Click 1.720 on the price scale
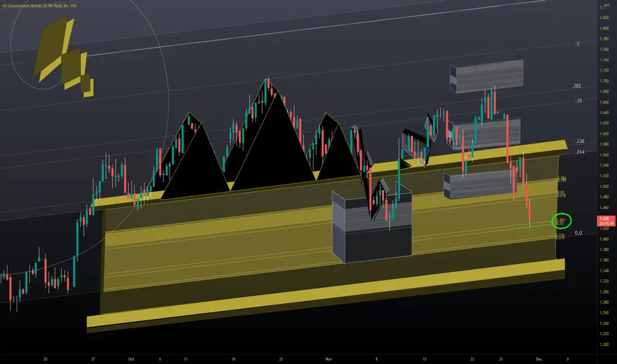The height and width of the screenshot is (364, 617). point(604,70)
